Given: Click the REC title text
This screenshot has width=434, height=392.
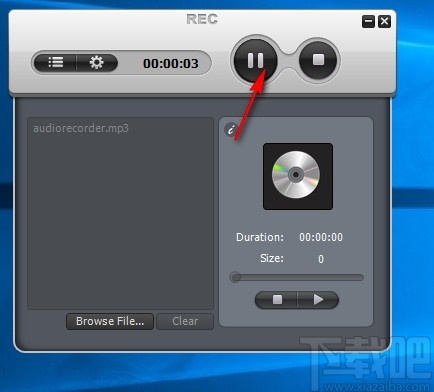Looking at the screenshot, I should pyautogui.click(x=202, y=19).
